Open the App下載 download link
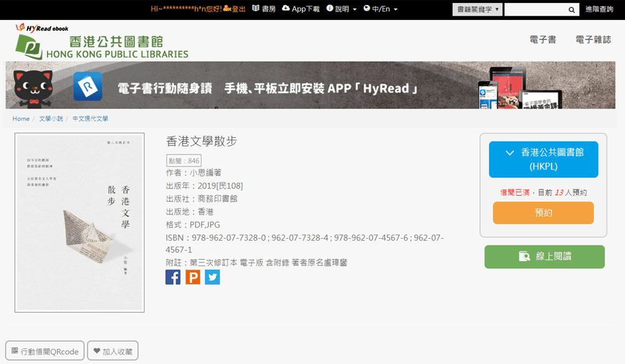This screenshot has width=625, height=364. [301, 9]
